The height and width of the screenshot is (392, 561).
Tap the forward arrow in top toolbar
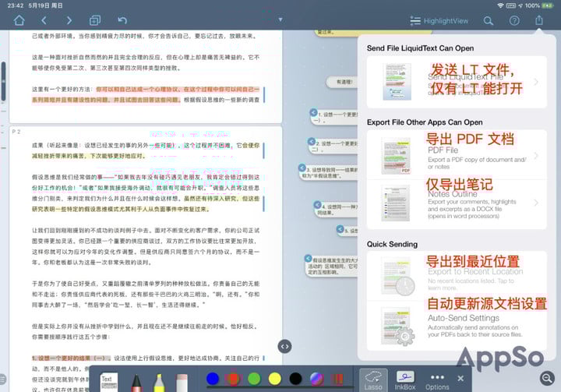pyautogui.click(x=69, y=20)
